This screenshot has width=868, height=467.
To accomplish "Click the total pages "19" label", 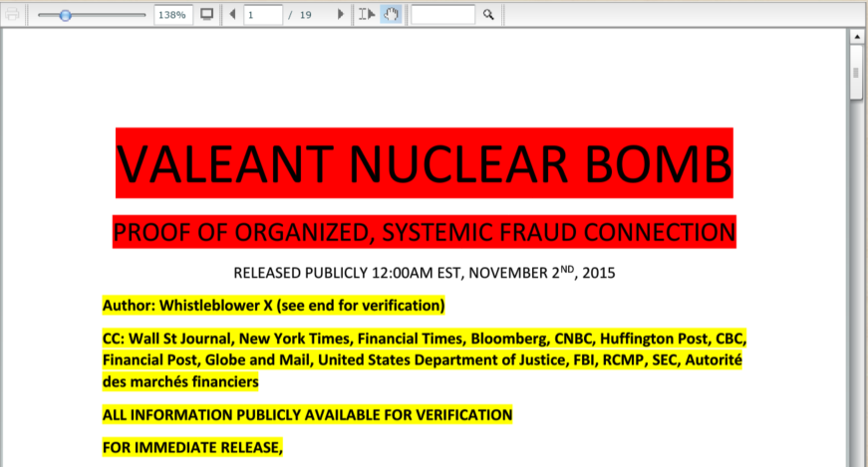I will coord(306,15).
